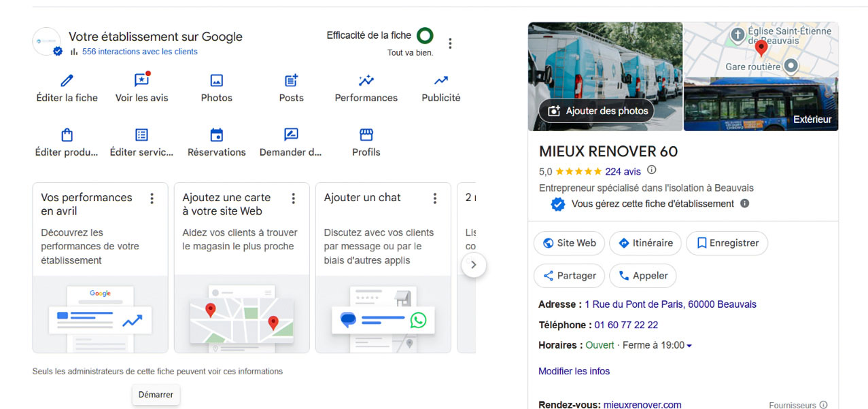Screen dimensions: 868x409
Task: Open options menu on Ajoutez une carte card
Action: point(294,198)
